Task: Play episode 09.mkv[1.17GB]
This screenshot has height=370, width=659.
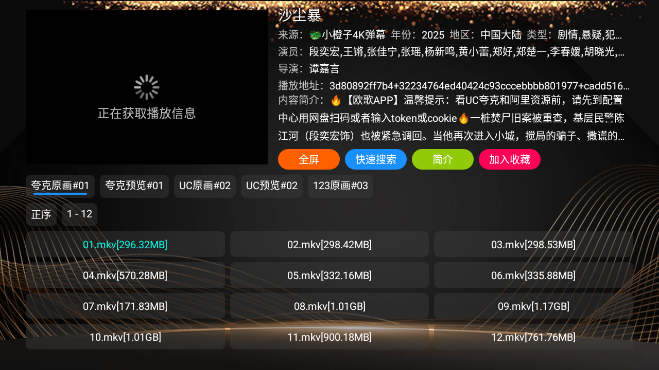Action: pos(533,306)
